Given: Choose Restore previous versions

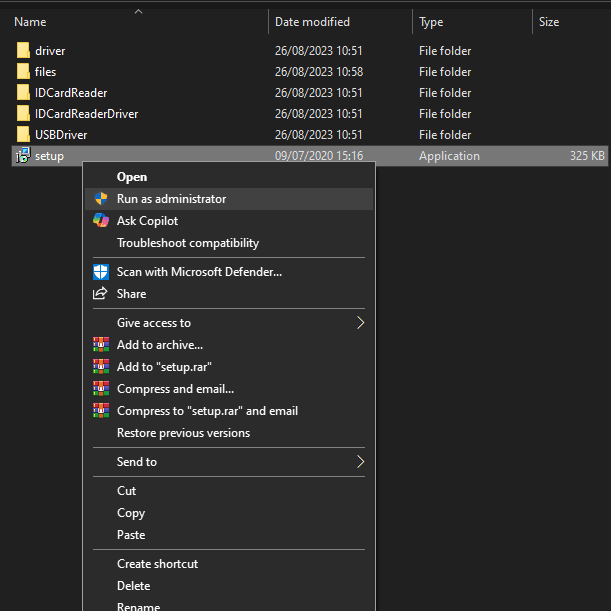Looking at the screenshot, I should pos(229,433).
